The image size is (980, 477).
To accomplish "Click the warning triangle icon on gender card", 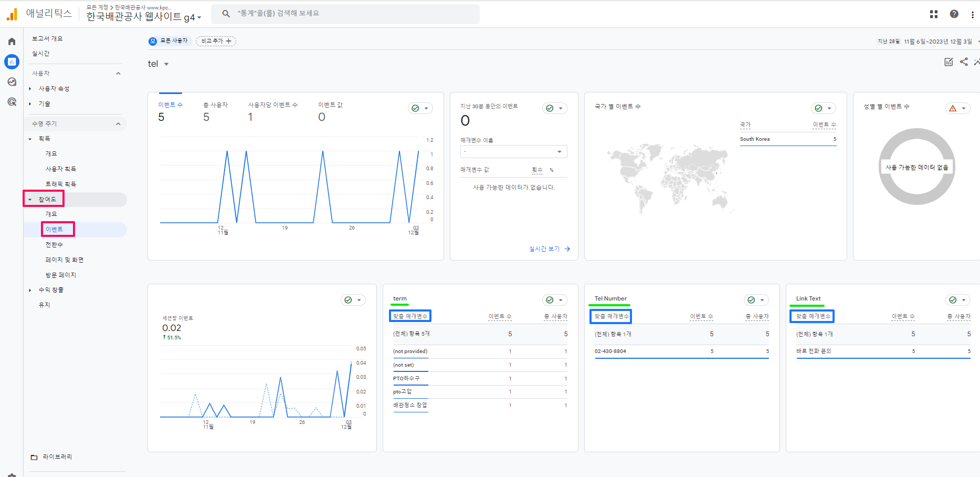I will coord(953,108).
